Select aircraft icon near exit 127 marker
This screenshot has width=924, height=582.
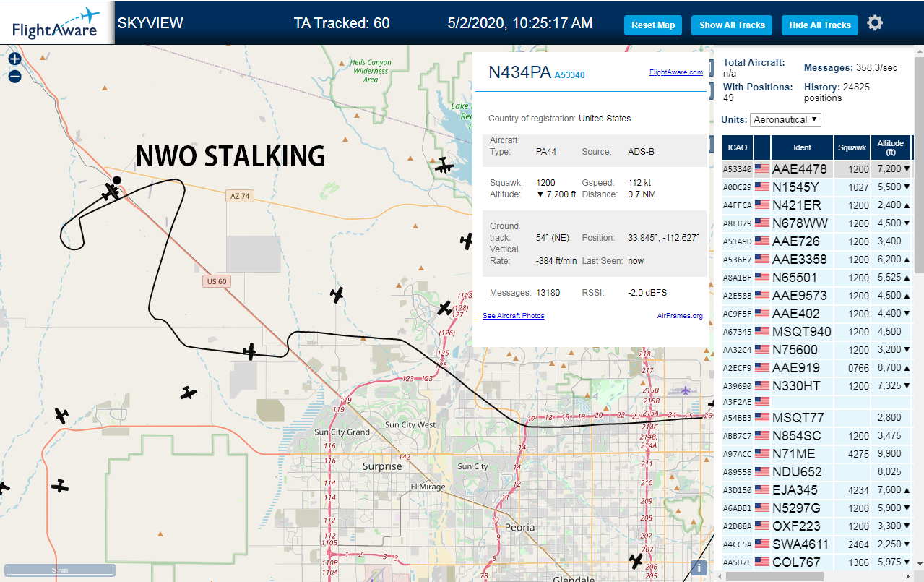[444, 309]
